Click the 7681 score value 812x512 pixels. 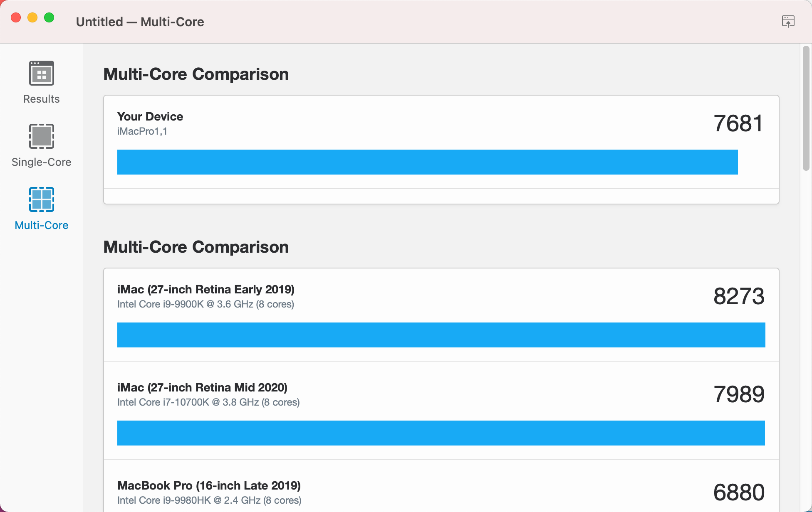click(x=738, y=123)
